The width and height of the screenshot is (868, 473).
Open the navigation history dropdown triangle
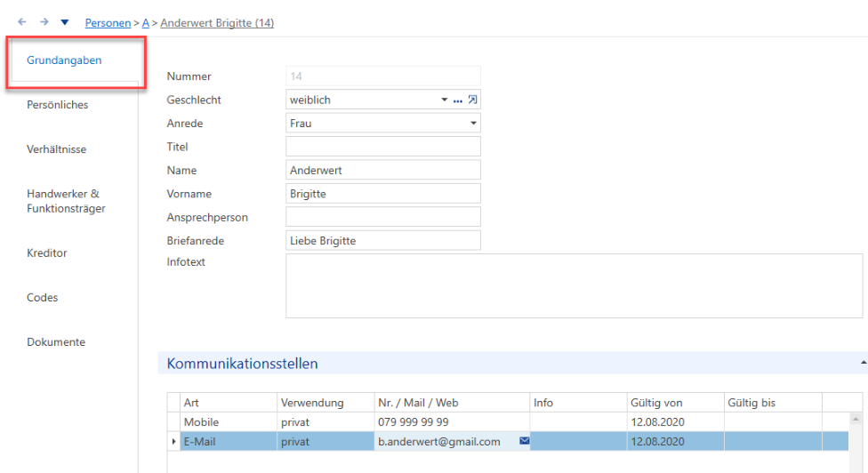(65, 22)
